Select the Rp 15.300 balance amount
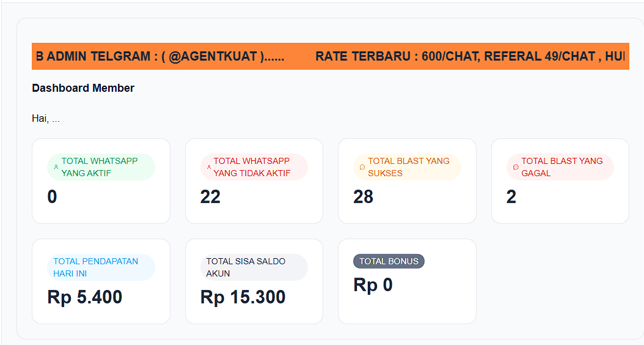Screen dimensions: 644x345 tap(243, 297)
